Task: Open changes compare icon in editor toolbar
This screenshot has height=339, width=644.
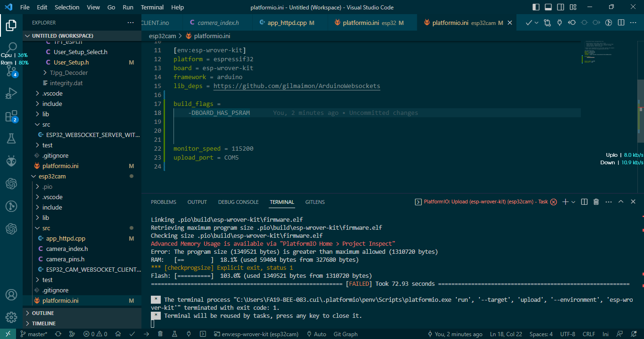Action: point(547,23)
